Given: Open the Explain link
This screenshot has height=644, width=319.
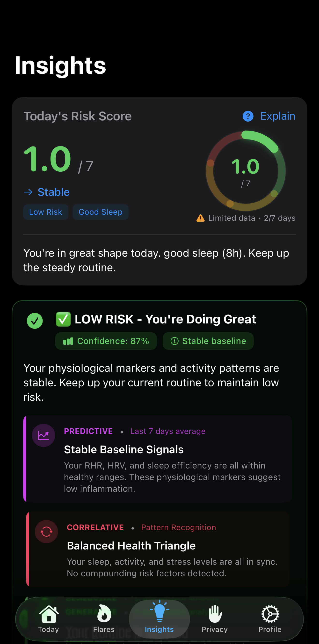Looking at the screenshot, I should click(277, 116).
